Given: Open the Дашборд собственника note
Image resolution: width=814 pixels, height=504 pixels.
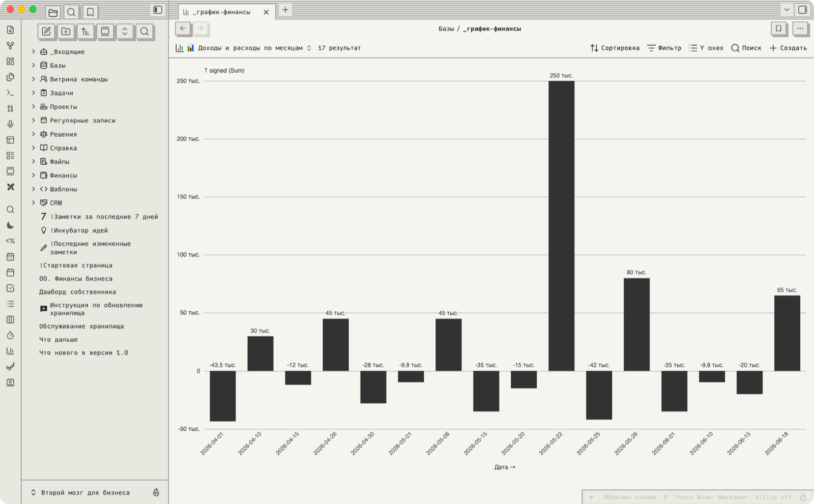Looking at the screenshot, I should 78,292.
